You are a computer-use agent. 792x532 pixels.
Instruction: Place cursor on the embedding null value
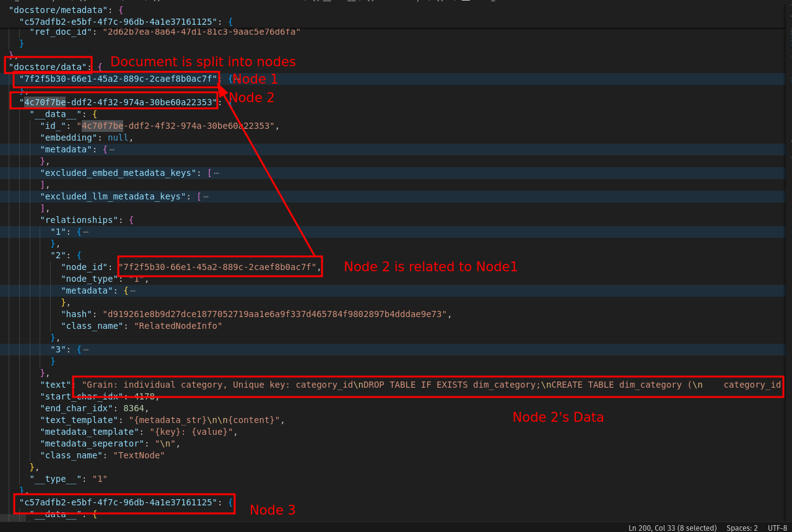[x=118, y=137]
